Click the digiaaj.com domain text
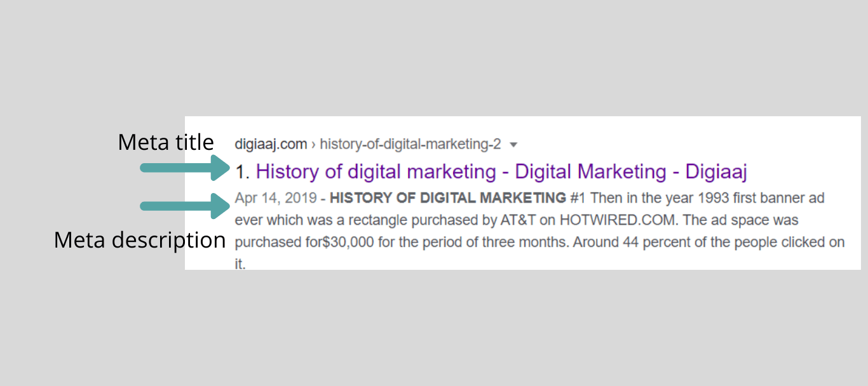 tap(271, 144)
